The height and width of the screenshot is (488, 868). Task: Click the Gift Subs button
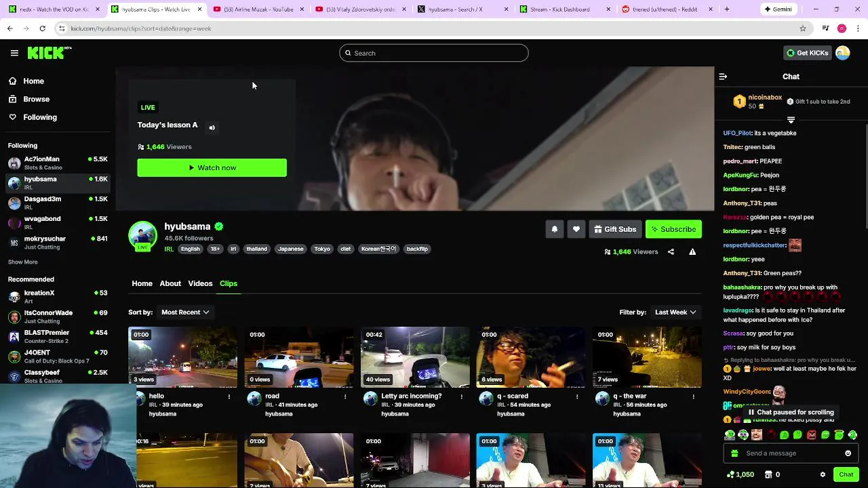pos(615,229)
